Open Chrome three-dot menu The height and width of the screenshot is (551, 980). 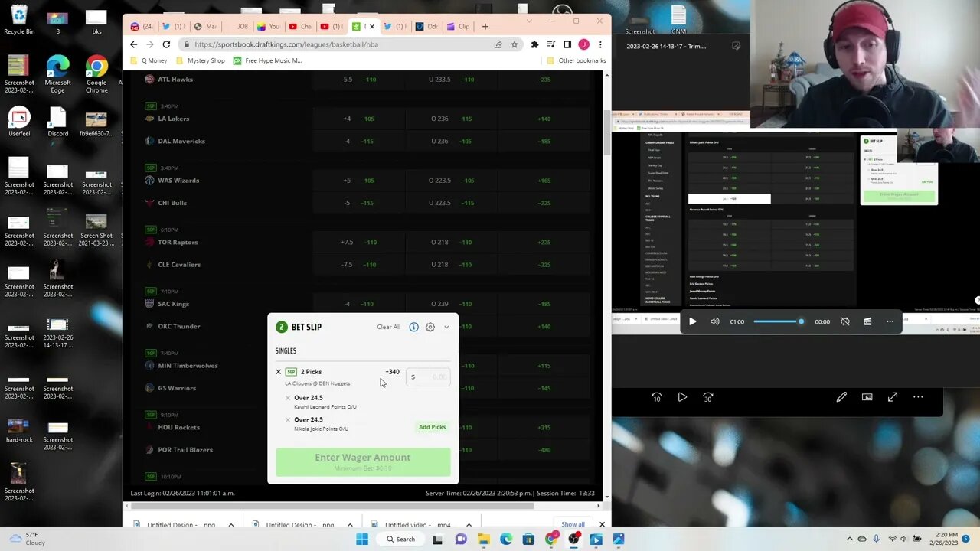(x=600, y=44)
